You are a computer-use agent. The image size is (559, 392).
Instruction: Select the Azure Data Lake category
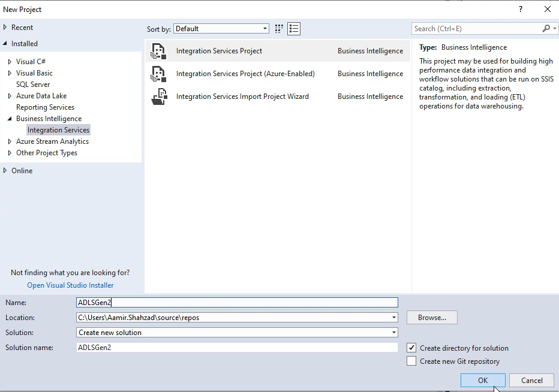tap(41, 95)
